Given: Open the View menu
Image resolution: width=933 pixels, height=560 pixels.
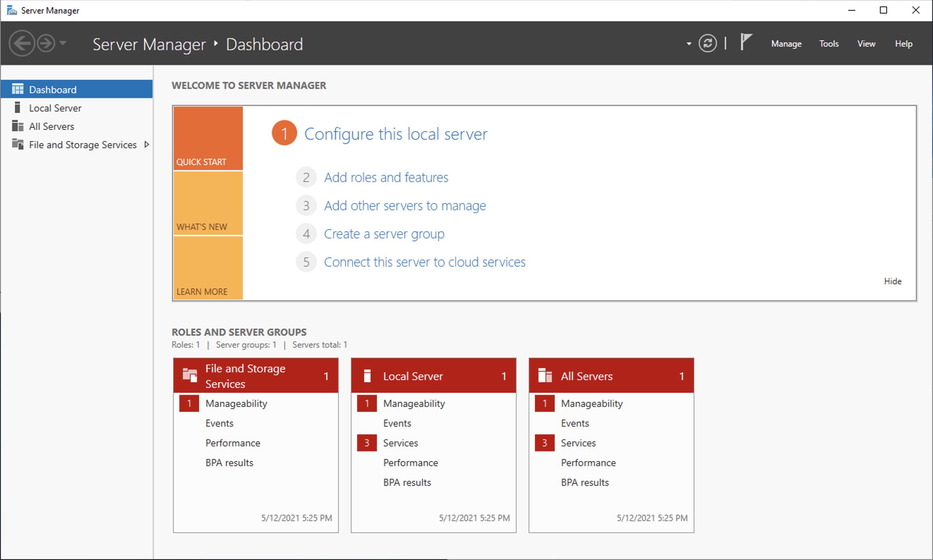Looking at the screenshot, I should click(x=866, y=44).
